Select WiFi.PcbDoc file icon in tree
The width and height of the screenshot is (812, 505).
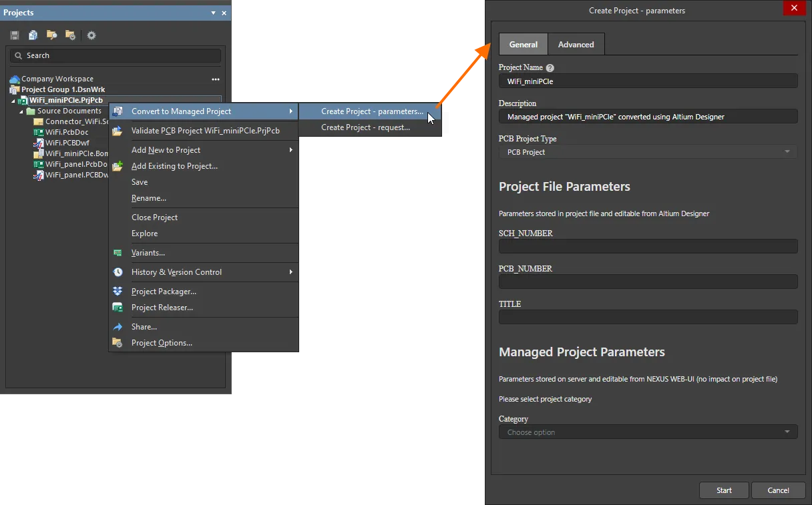pos(39,132)
